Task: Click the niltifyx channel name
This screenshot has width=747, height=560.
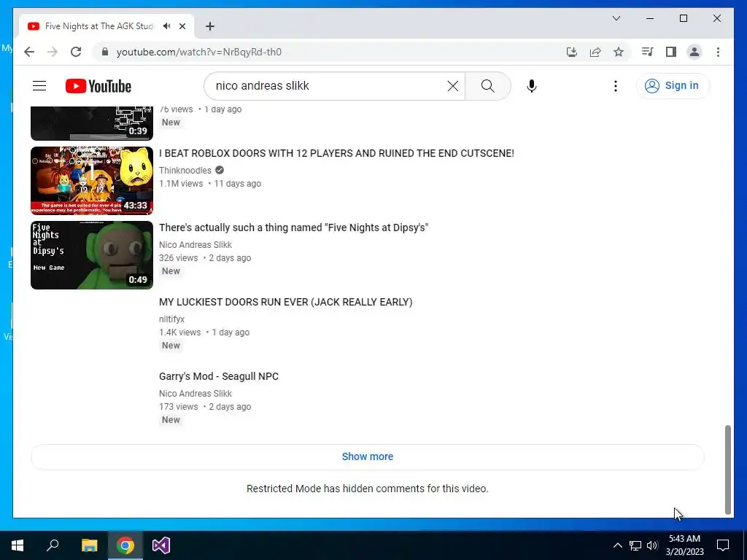Action: pyautogui.click(x=171, y=319)
